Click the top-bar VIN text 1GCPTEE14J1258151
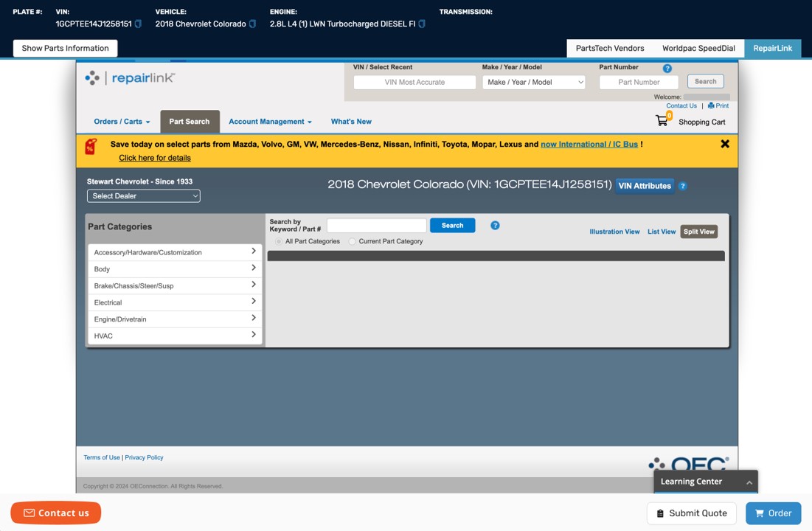Image resolution: width=812 pixels, height=531 pixels. pyautogui.click(x=94, y=24)
